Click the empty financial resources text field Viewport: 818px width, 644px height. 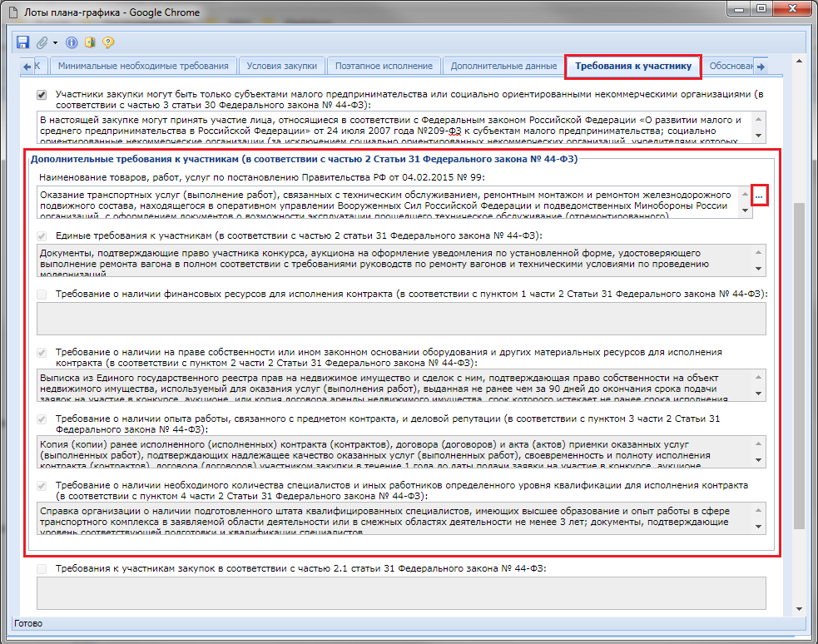point(401,319)
